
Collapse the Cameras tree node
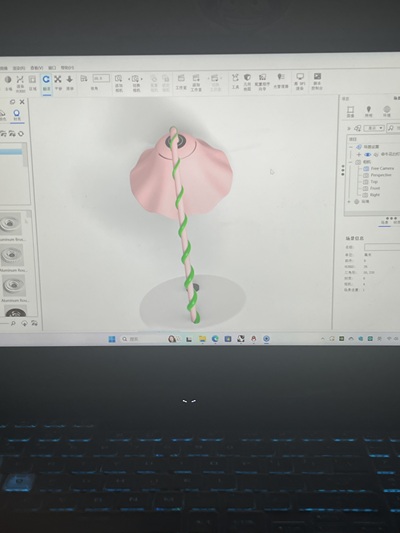pos(351,162)
